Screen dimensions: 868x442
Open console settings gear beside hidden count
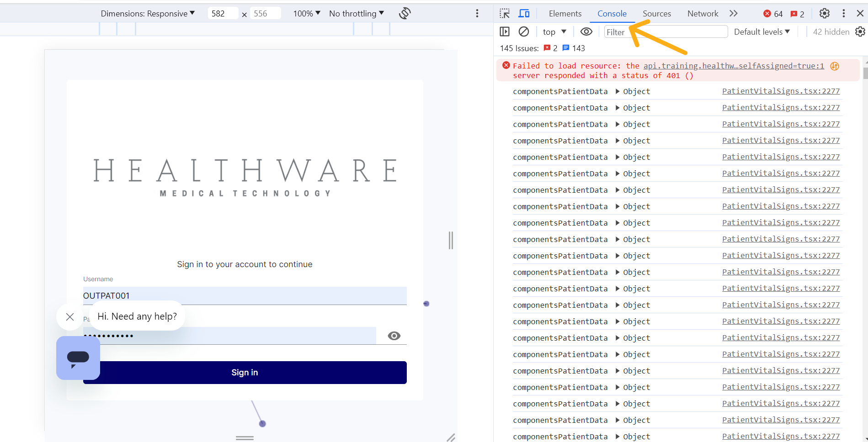pos(860,32)
